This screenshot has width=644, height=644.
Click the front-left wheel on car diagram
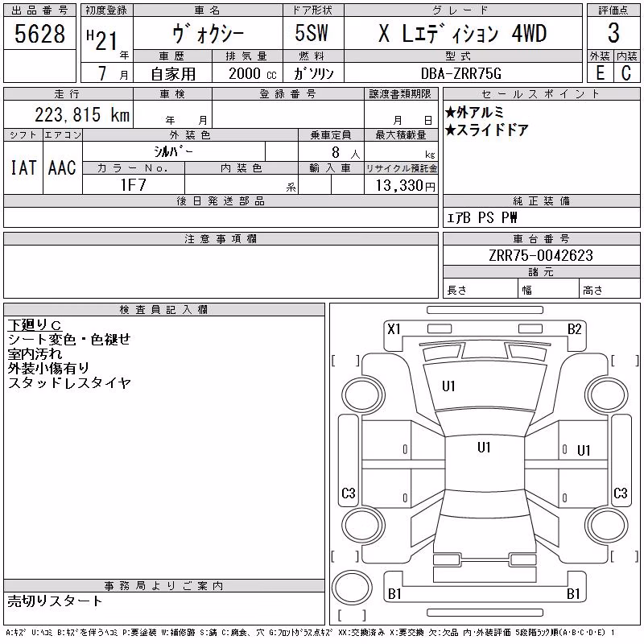tap(364, 395)
